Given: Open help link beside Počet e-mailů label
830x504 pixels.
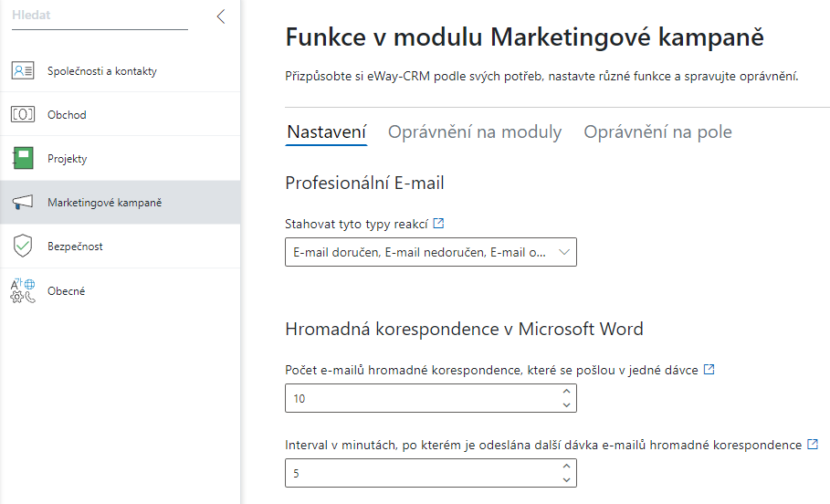Looking at the screenshot, I should pos(709,370).
